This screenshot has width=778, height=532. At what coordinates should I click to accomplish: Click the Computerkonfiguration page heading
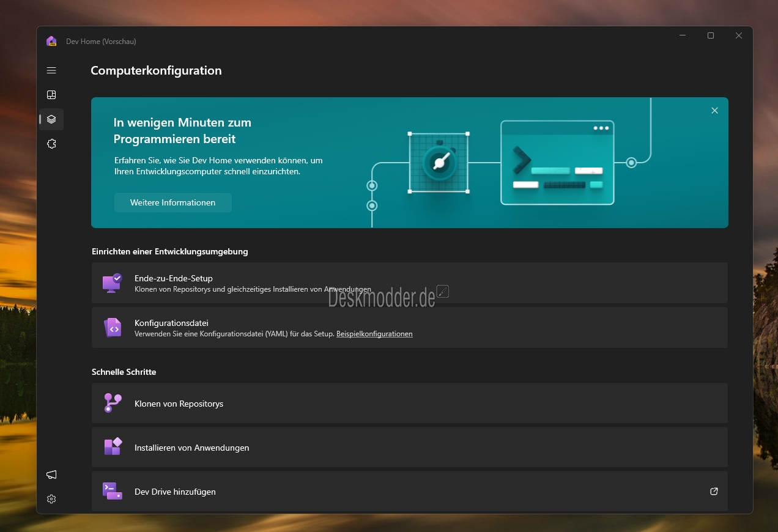[x=156, y=70]
